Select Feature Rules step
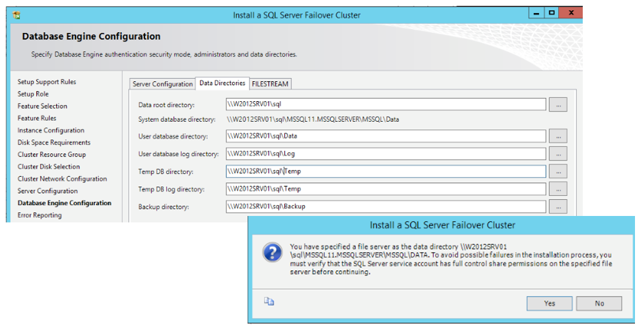 click(37, 119)
